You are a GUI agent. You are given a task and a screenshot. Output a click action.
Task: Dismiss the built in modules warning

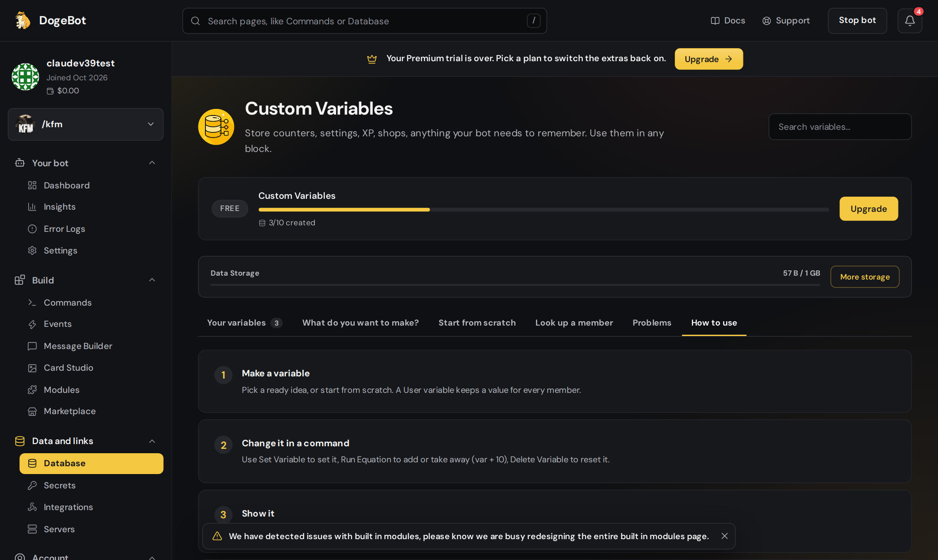[x=724, y=536]
